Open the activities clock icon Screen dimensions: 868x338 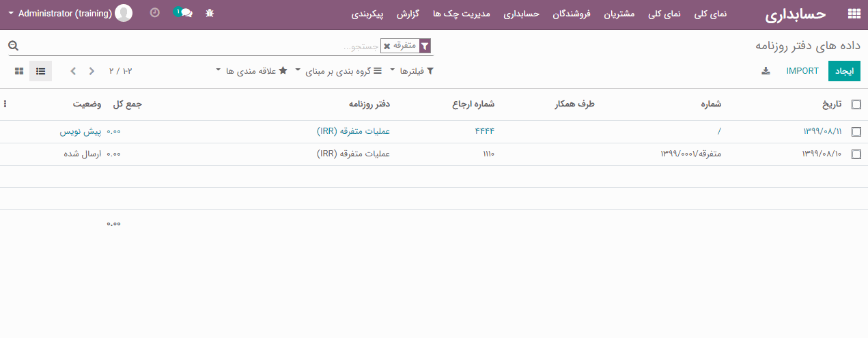(154, 13)
